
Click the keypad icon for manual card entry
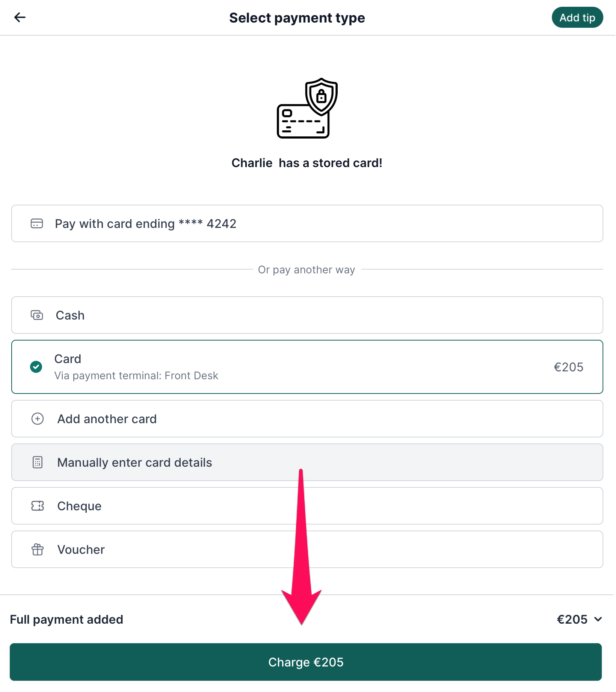pos(38,462)
